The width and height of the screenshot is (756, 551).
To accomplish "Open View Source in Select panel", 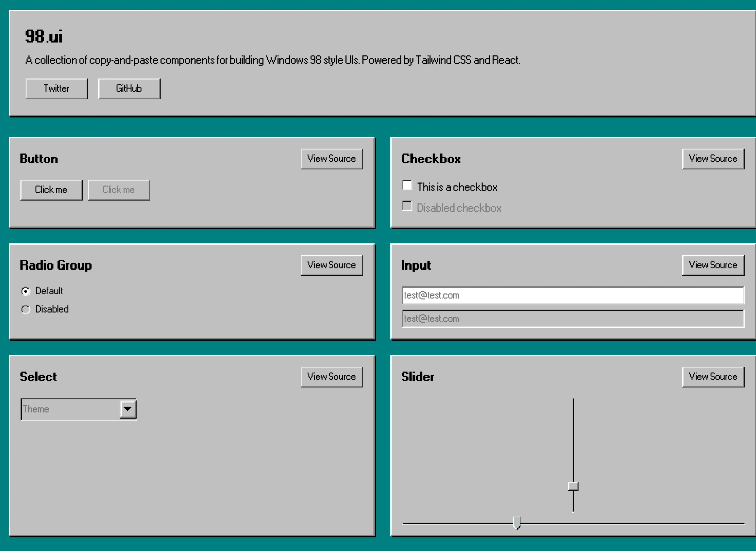I will click(332, 377).
